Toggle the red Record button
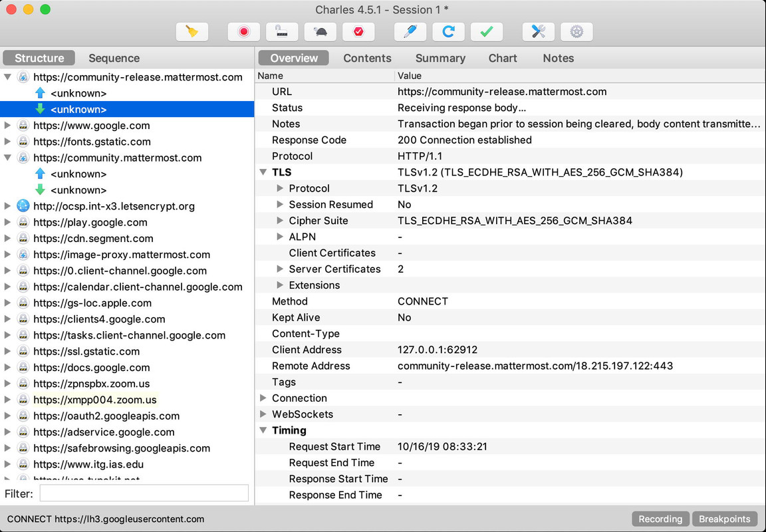 tap(243, 32)
